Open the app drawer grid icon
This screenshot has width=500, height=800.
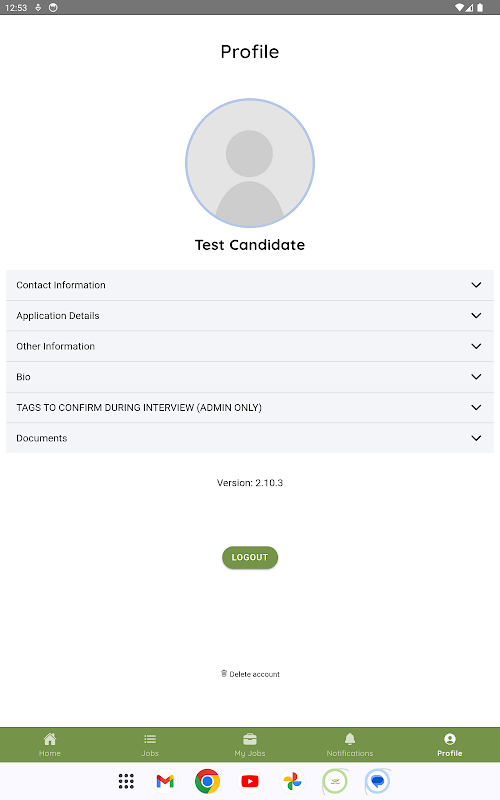click(x=126, y=781)
